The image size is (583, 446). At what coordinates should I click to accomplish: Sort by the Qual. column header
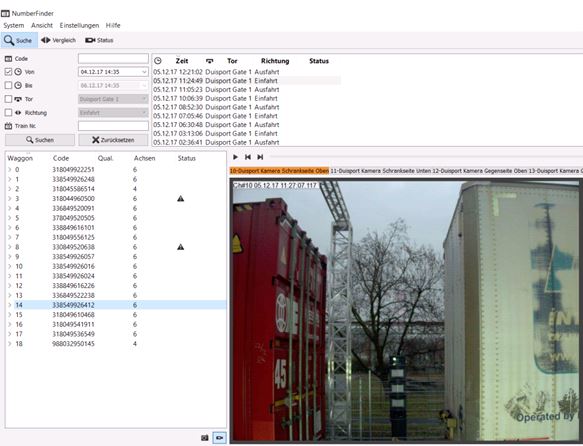[x=105, y=158]
